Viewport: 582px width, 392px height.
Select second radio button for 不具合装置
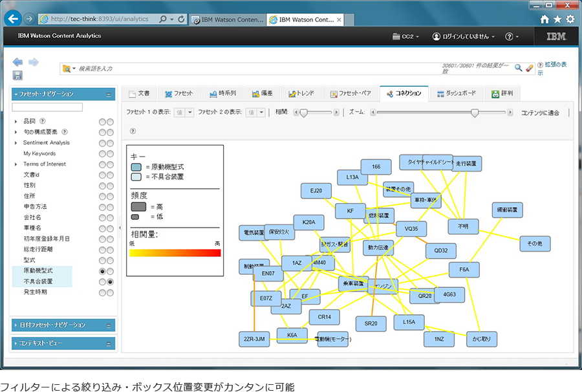tap(110, 282)
